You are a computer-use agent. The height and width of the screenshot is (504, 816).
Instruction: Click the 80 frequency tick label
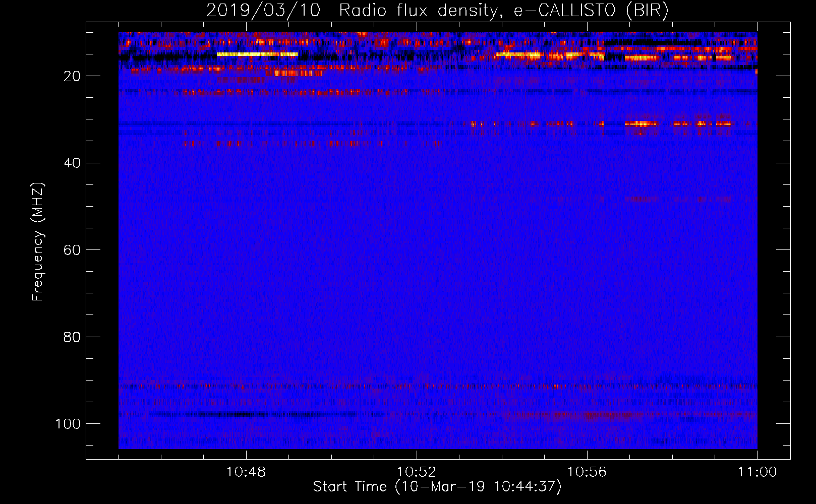[72, 337]
